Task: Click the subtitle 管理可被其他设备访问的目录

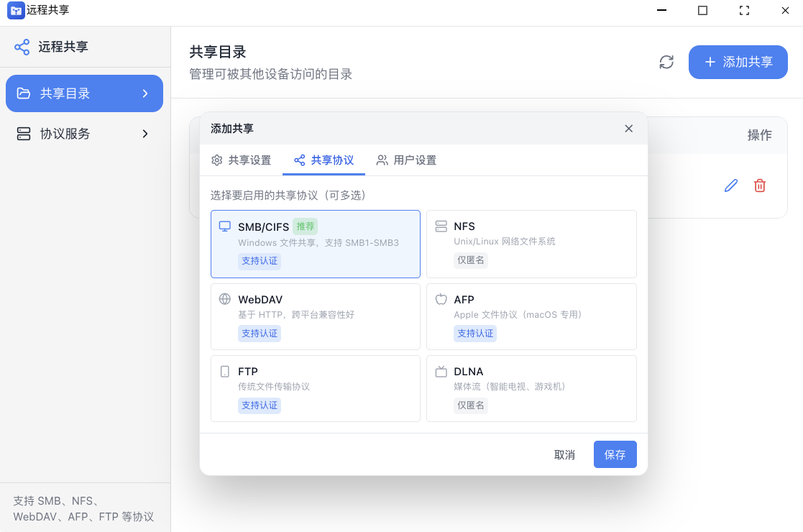Action: click(271, 74)
